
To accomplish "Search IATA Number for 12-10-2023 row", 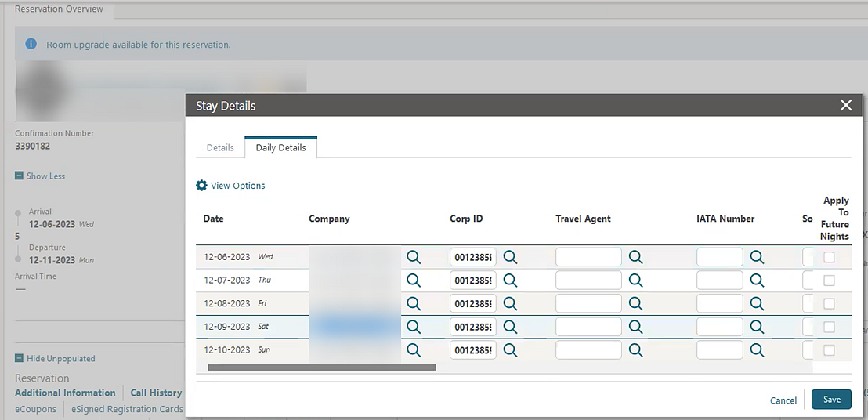I will [x=757, y=349].
